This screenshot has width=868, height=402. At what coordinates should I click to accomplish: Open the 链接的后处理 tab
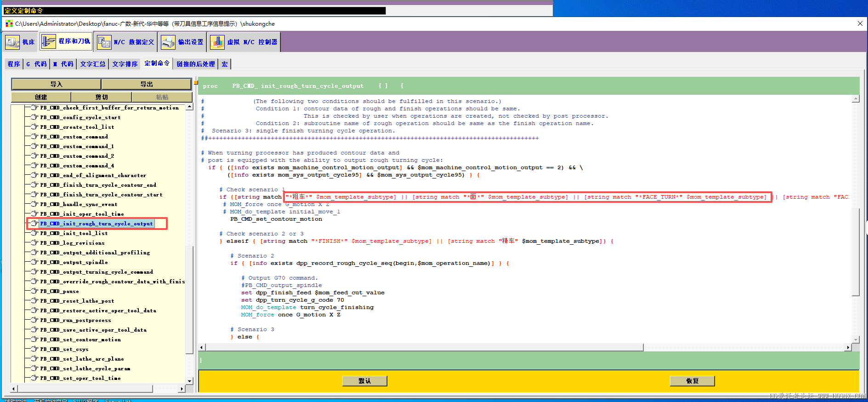[x=196, y=64]
